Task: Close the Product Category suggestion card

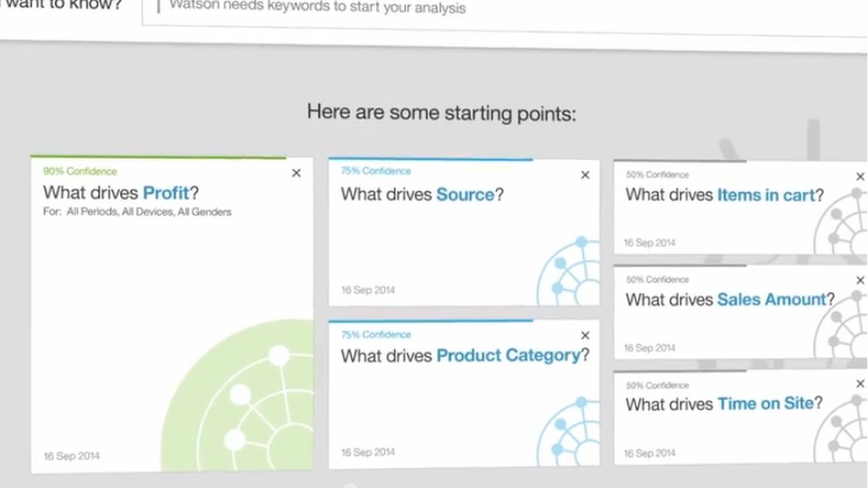Action: 584,335
